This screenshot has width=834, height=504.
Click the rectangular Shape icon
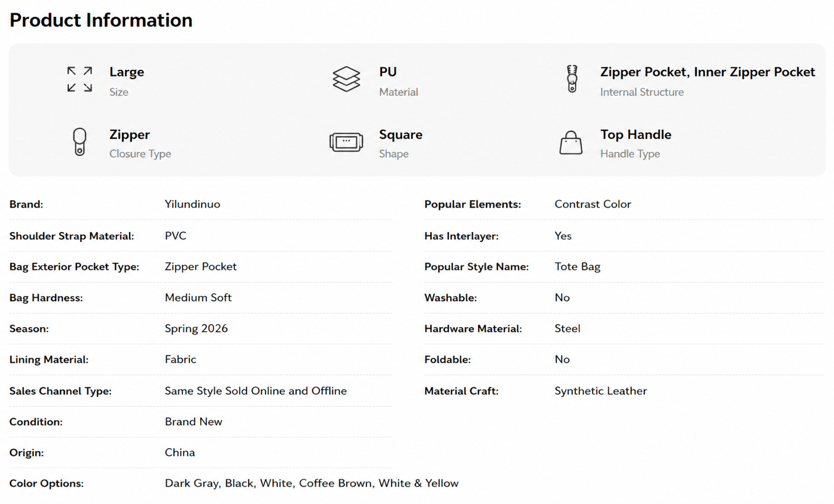(346, 142)
